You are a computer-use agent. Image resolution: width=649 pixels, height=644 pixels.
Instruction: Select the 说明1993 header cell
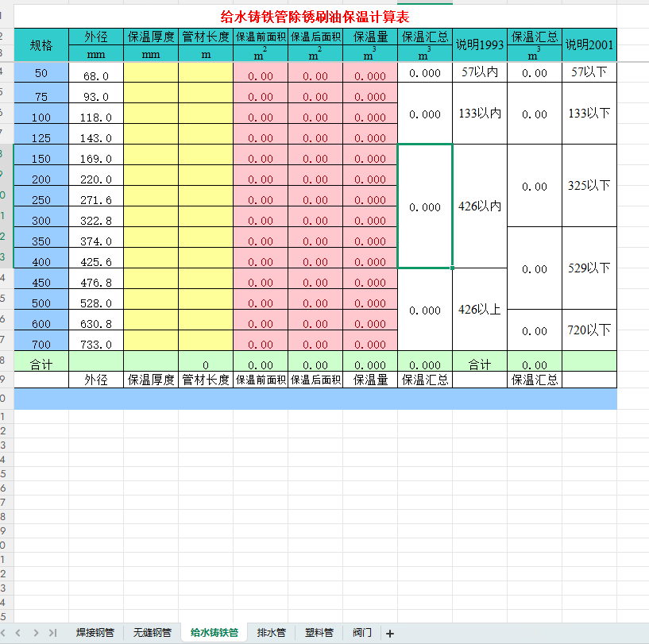point(480,45)
